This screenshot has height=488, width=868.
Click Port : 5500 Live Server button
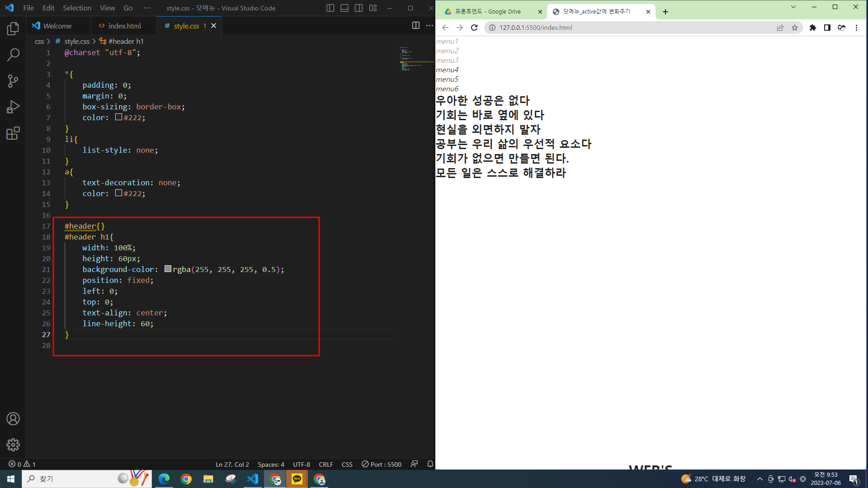[382, 464]
